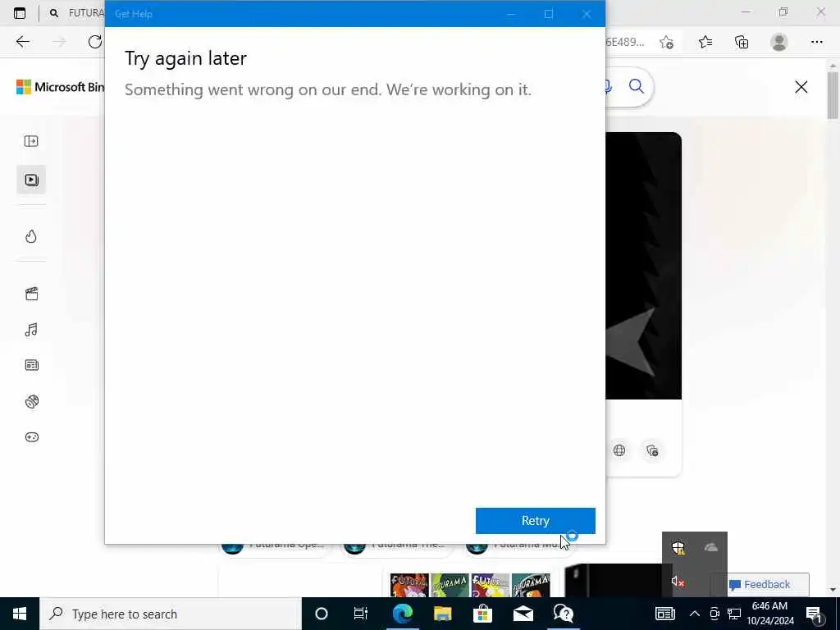Select the Videos icon in Bing sidebar
The width and height of the screenshot is (840, 630).
(32, 180)
